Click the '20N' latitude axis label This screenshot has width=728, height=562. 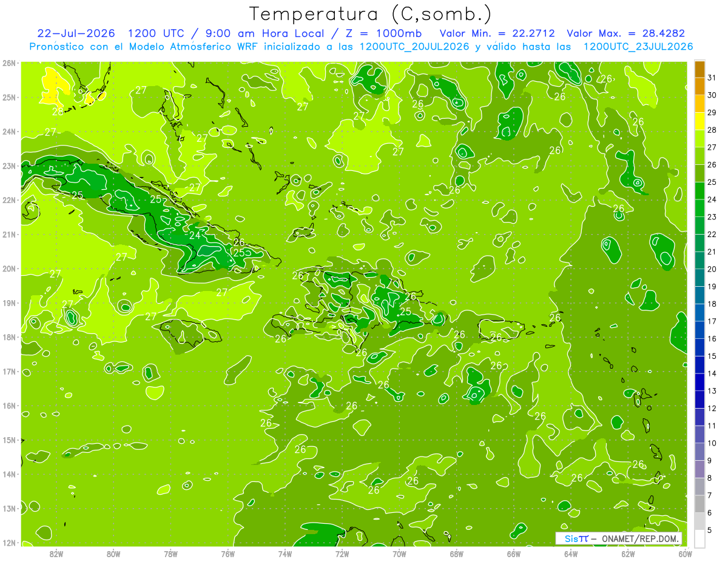click(8, 269)
